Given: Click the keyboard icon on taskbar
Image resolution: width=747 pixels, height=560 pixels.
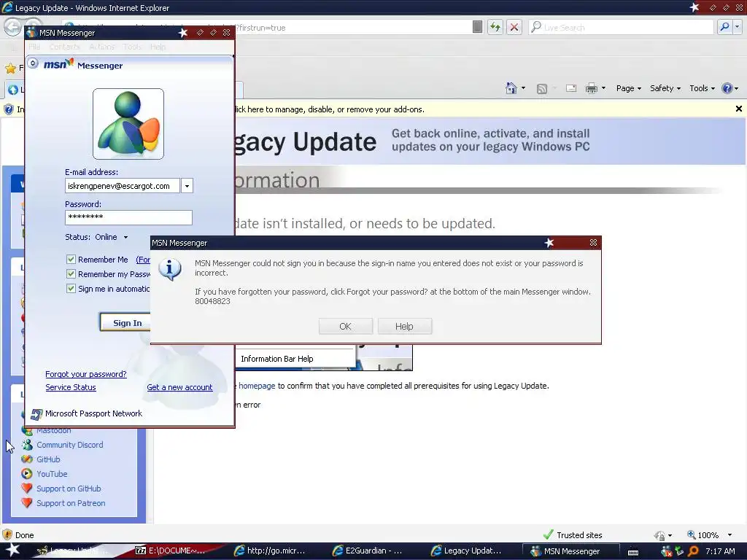Looking at the screenshot, I should tap(633, 552).
